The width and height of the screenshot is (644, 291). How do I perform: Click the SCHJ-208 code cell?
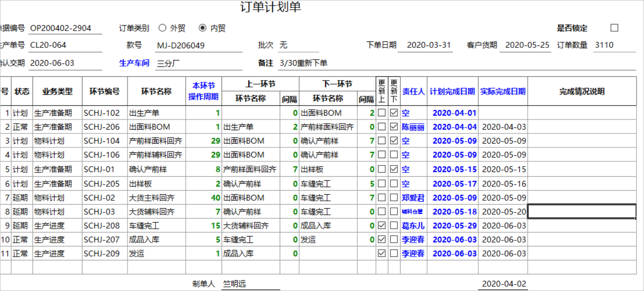pos(105,225)
